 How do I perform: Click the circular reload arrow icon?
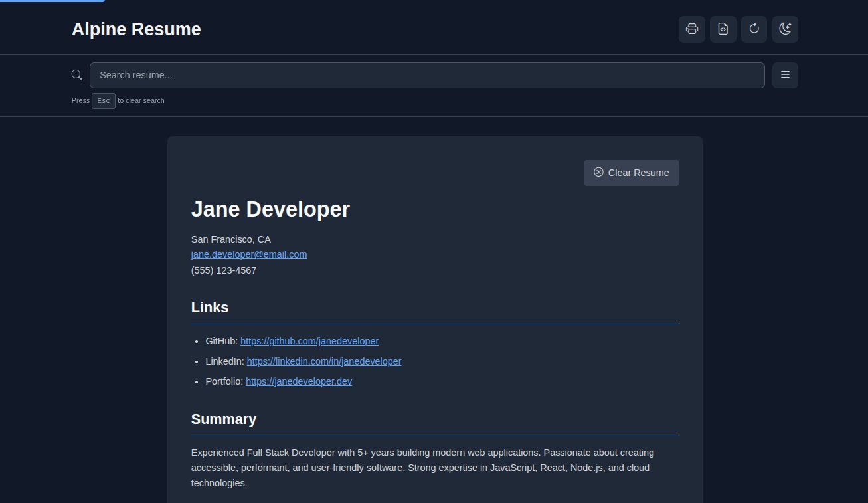point(754,29)
